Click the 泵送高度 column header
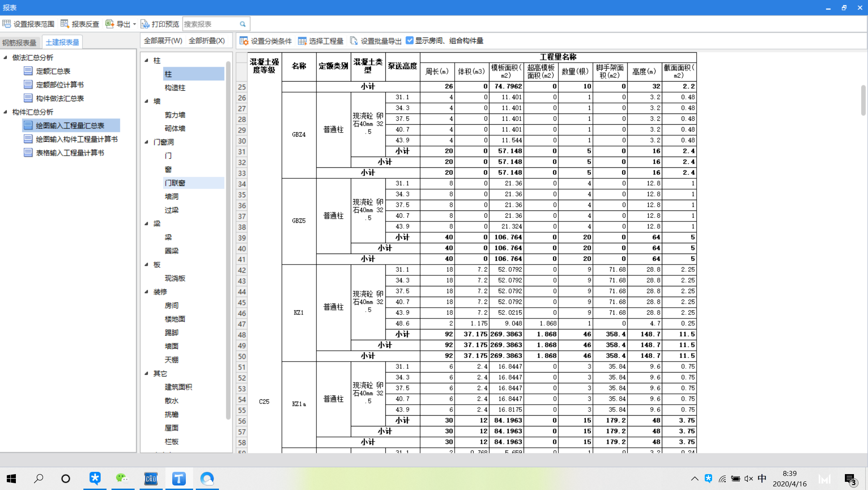The width and height of the screenshot is (868, 490). pyautogui.click(x=402, y=66)
